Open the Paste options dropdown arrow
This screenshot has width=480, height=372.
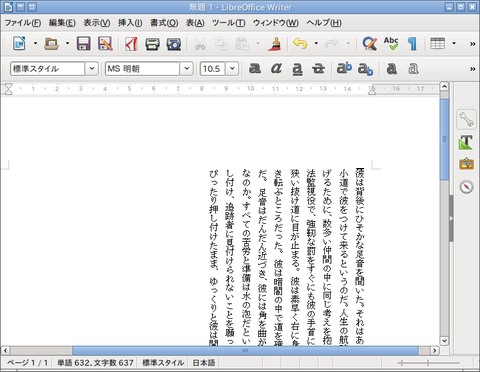pyautogui.click(x=258, y=43)
